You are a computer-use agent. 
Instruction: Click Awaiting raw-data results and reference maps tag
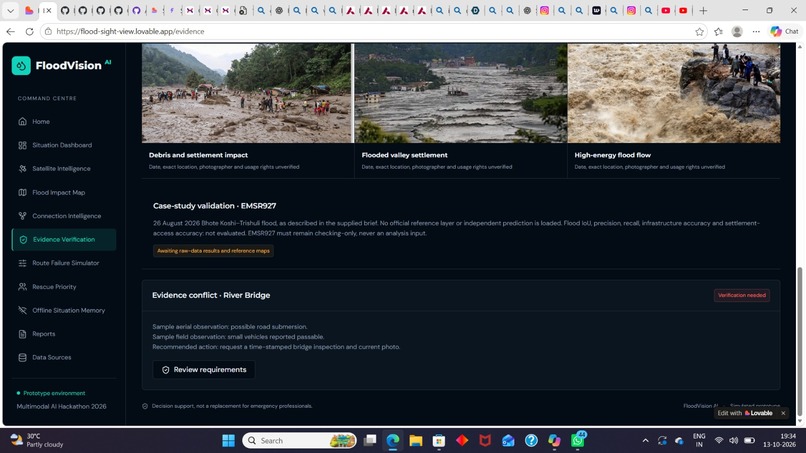pyautogui.click(x=213, y=251)
